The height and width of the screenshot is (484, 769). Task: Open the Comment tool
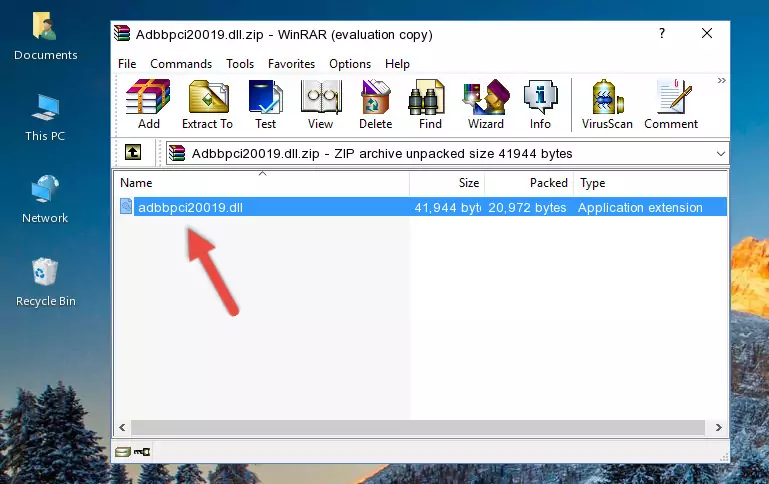671,104
